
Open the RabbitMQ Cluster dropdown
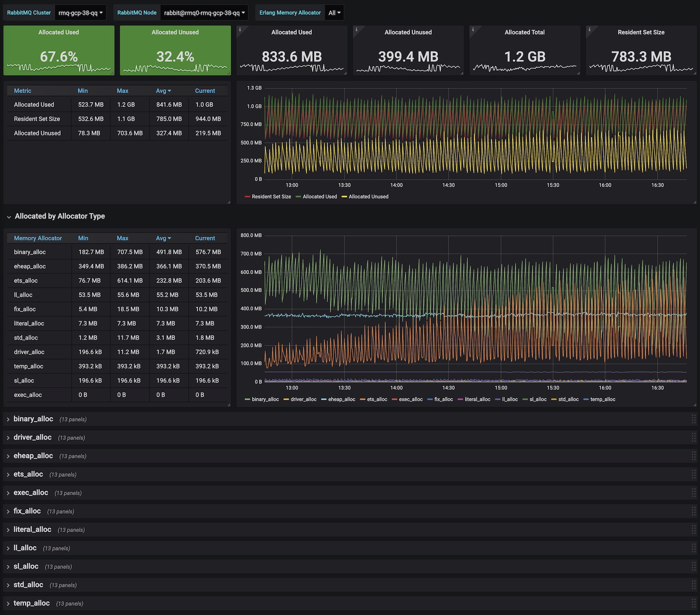tap(80, 13)
